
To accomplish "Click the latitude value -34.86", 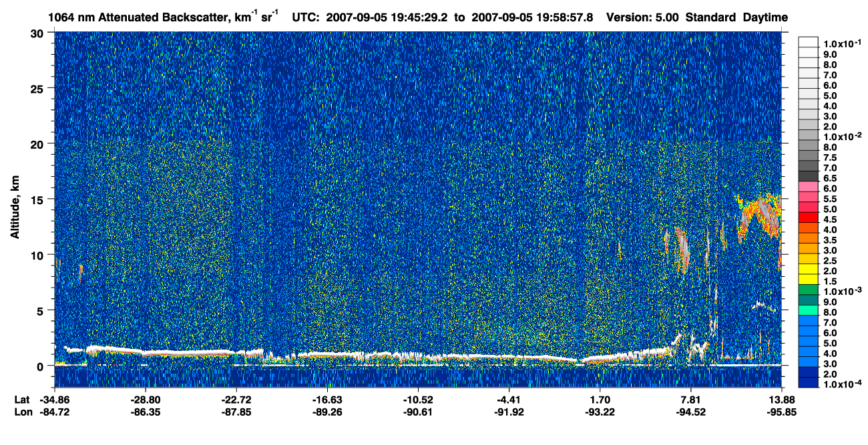I will (54, 400).
